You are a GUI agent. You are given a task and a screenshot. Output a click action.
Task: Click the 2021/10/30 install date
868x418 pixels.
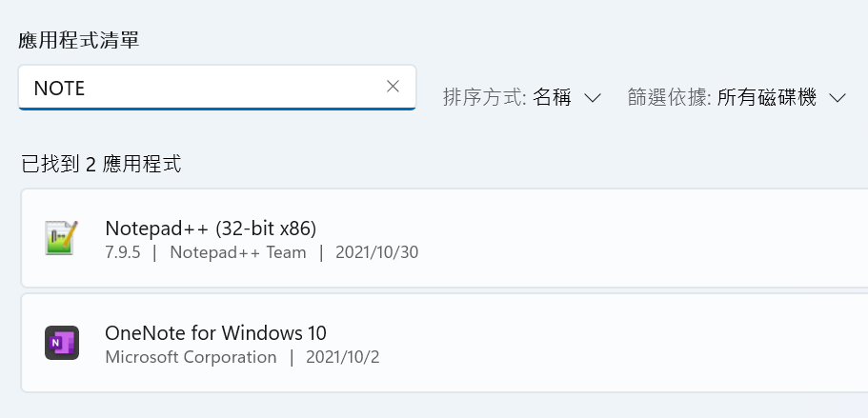click(x=377, y=252)
